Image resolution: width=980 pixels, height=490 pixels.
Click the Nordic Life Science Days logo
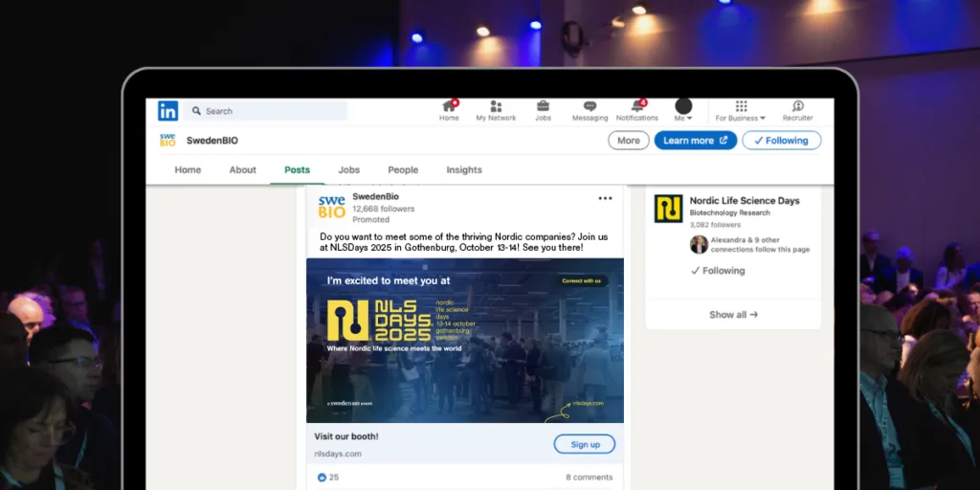(668, 209)
